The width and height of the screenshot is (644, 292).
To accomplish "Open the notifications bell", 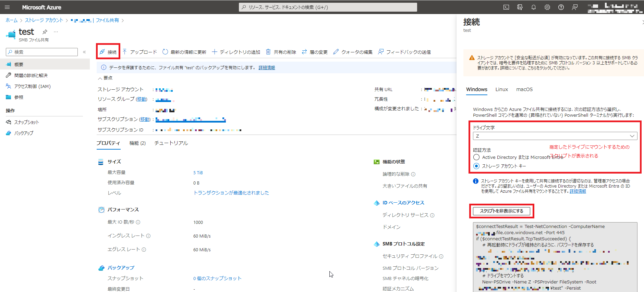I will coord(534,7).
